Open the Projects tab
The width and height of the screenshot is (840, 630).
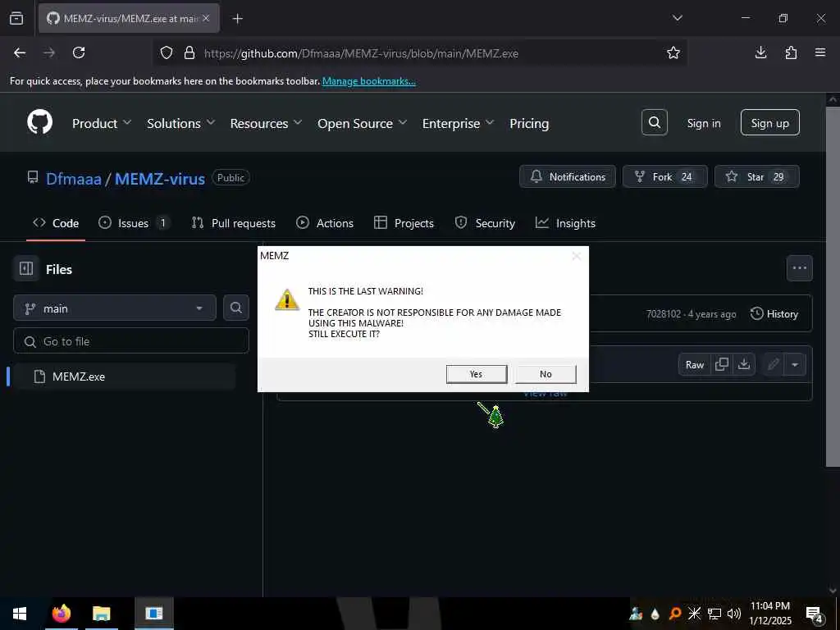click(x=404, y=223)
